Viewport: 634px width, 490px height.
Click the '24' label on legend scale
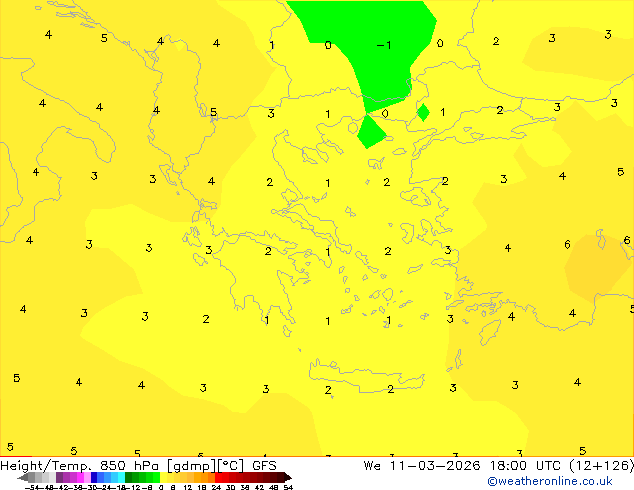tap(216, 487)
